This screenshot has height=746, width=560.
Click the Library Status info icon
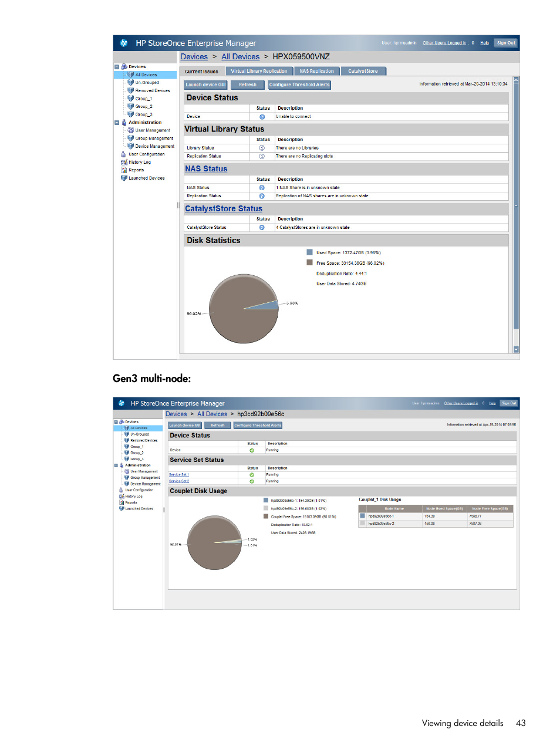262,148
